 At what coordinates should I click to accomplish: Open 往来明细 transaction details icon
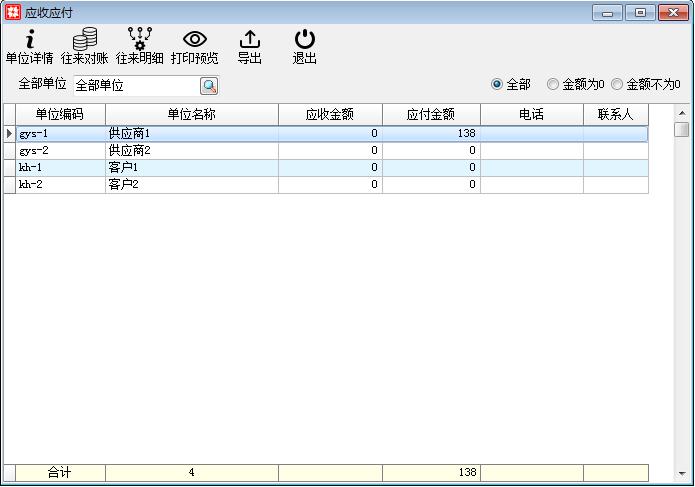[x=139, y=47]
